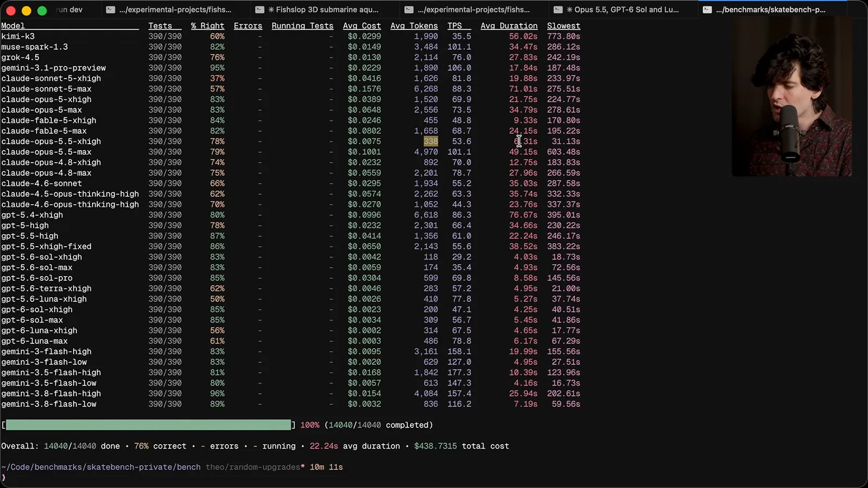Switch to the 'run dev' terminal tab
The image size is (868, 488).
coord(69,9)
